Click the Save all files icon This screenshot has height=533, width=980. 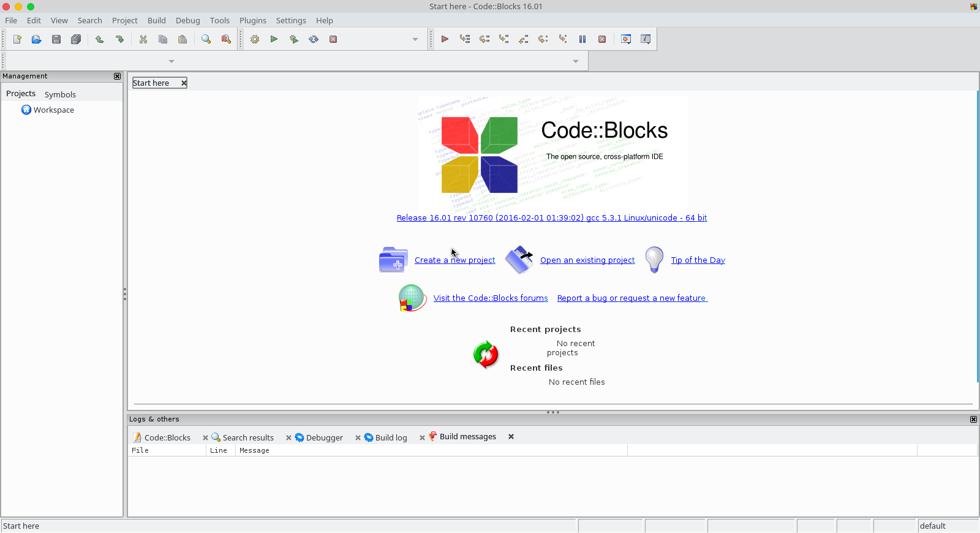(x=76, y=39)
